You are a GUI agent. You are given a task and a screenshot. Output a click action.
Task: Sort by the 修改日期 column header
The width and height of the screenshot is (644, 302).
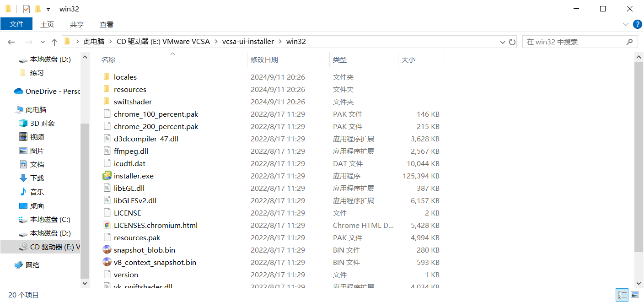coord(264,59)
